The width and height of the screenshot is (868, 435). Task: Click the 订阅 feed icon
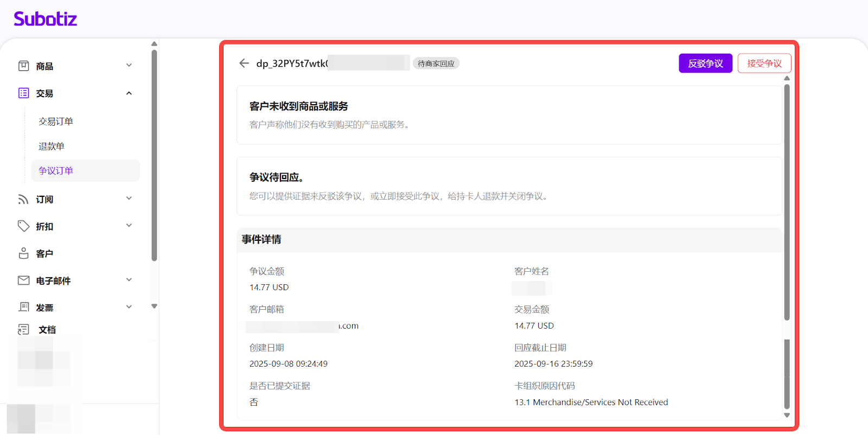coord(23,199)
